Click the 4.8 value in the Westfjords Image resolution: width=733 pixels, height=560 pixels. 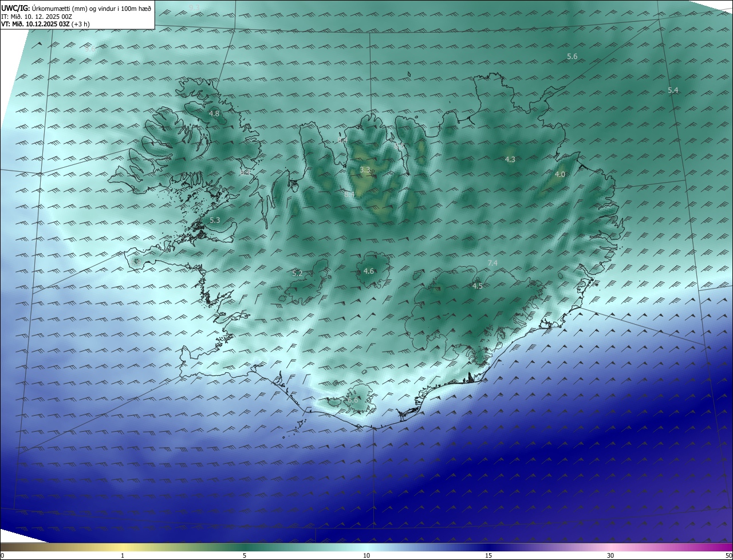pos(214,113)
